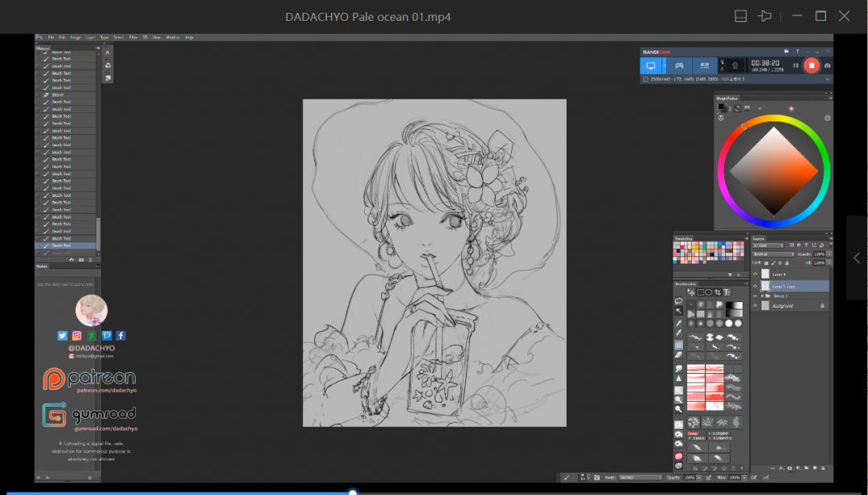Click the Pixiv social icon

(x=106, y=336)
